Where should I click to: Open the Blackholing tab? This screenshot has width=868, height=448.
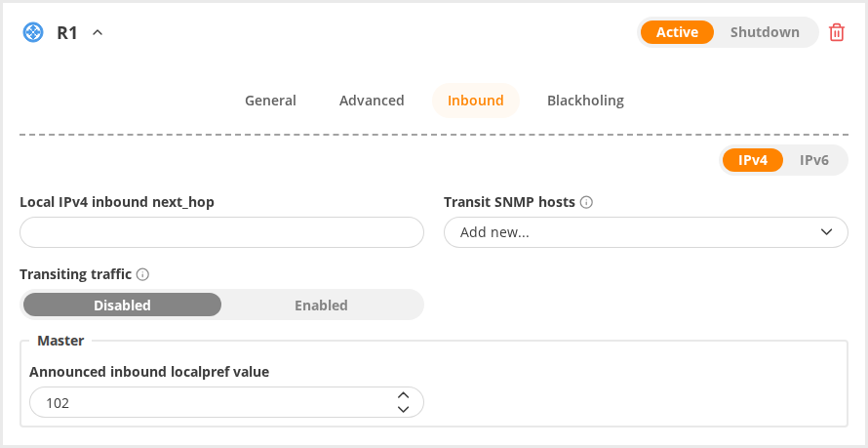pos(585,101)
